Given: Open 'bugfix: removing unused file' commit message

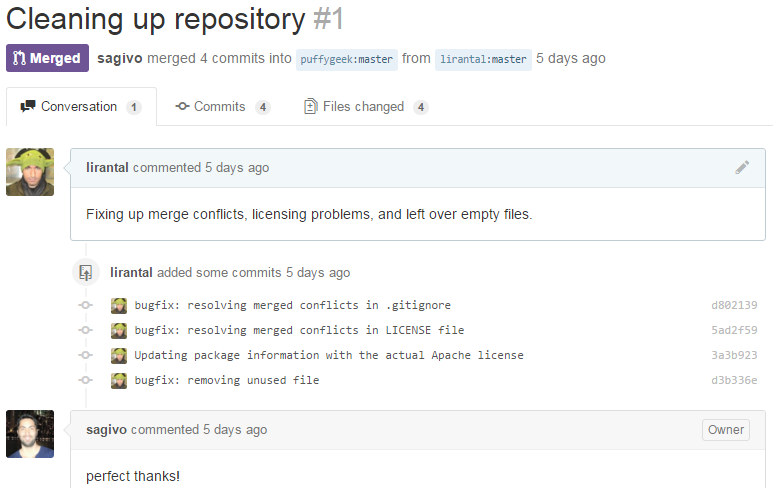Looking at the screenshot, I should [x=227, y=380].
